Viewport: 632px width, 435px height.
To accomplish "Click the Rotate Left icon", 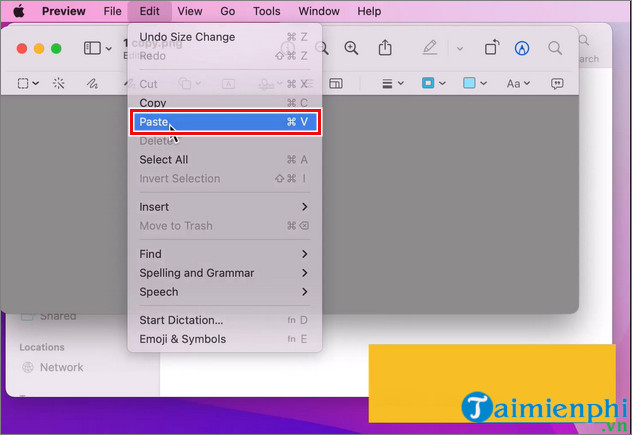I will (492, 48).
